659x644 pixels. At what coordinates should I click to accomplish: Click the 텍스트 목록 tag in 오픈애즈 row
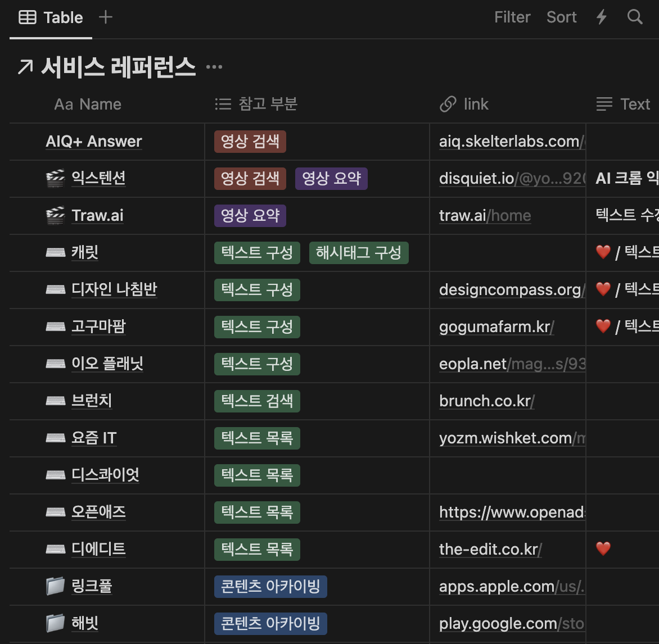[x=257, y=512]
